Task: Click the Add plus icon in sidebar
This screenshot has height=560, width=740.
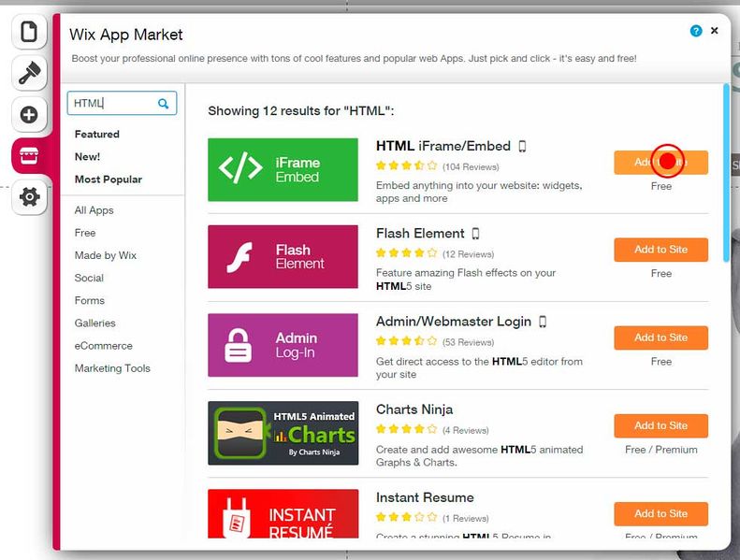Action: click(x=29, y=115)
